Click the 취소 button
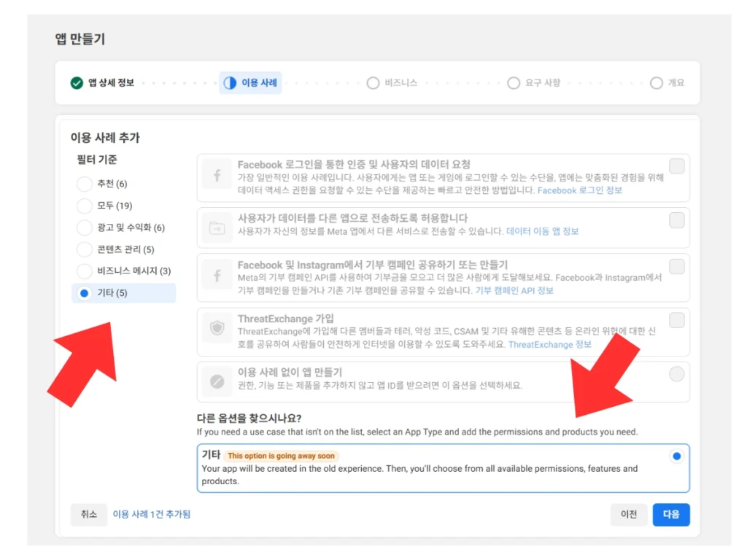The image size is (747, 560). point(88,514)
